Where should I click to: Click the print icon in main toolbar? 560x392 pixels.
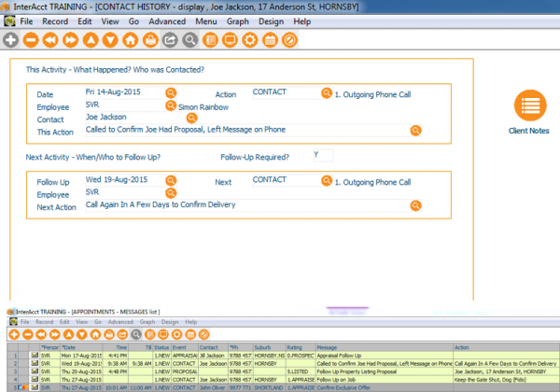(x=150, y=40)
